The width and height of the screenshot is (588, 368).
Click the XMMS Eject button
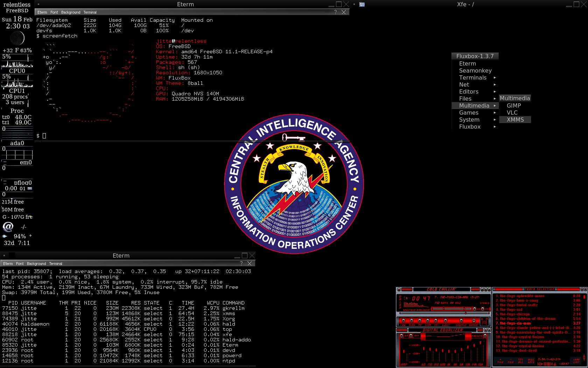pos(446,321)
